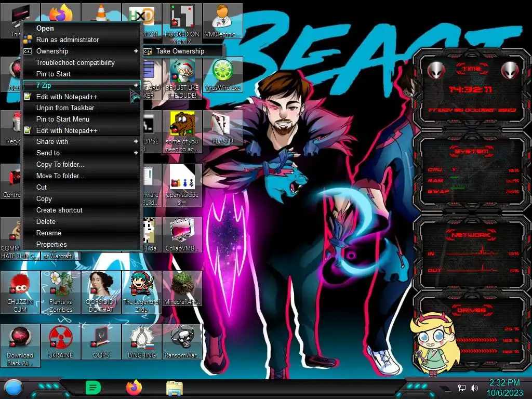
Task: Open the FLASH ! desktop icon
Action: point(222,128)
